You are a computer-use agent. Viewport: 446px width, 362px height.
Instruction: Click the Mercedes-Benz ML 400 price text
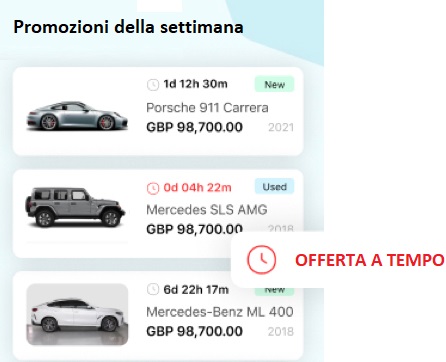pyautogui.click(x=194, y=331)
